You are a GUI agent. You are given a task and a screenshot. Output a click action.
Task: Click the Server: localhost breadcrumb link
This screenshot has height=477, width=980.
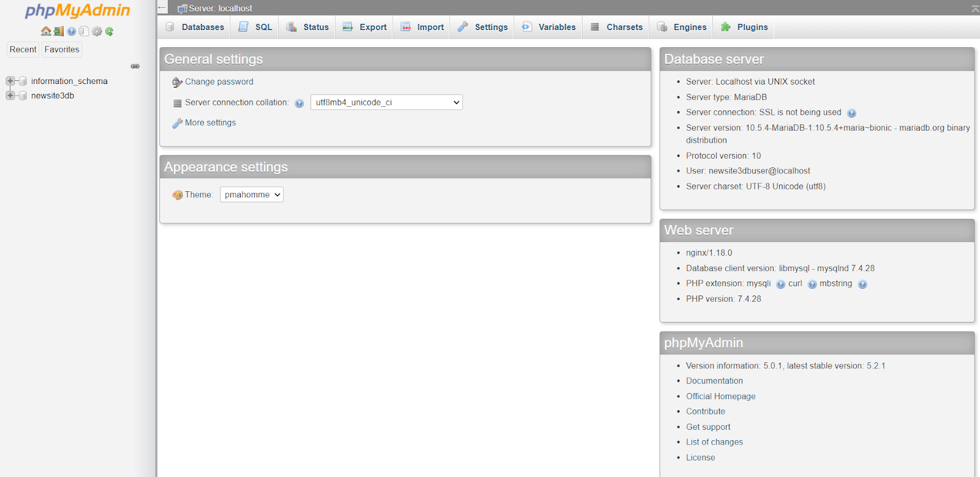coord(221,9)
